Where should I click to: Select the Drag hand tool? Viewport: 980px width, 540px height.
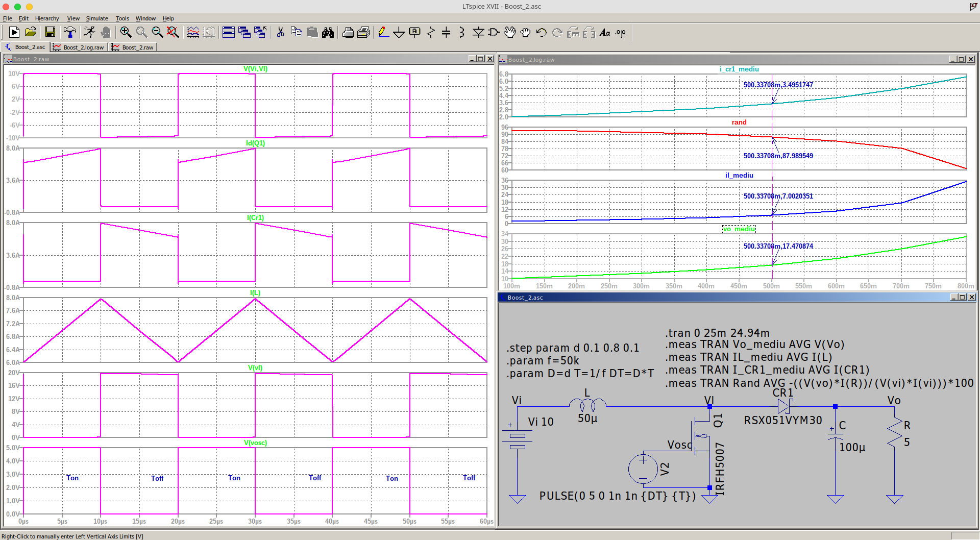[526, 33]
